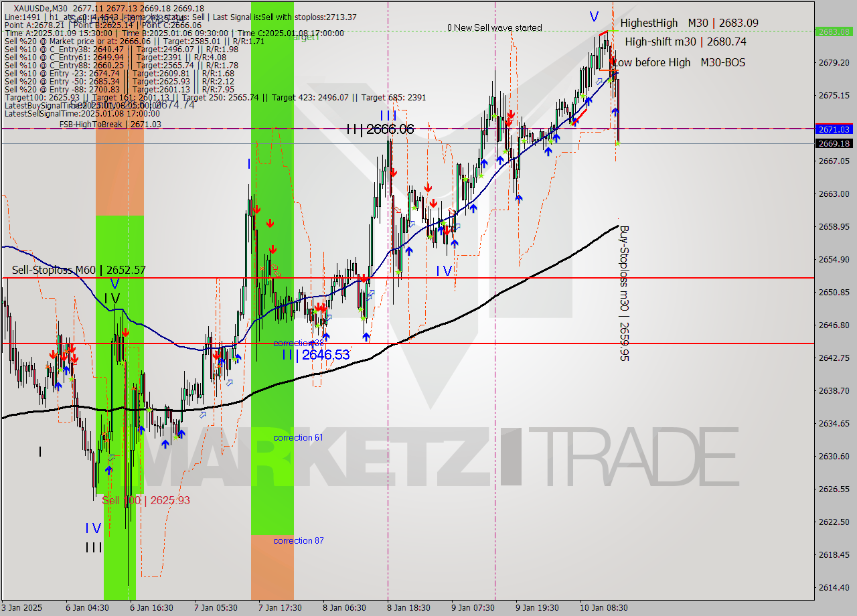Image resolution: width=857 pixels, height=616 pixels.
Task: Click the 2614.40 price scale value
Action: click(834, 587)
